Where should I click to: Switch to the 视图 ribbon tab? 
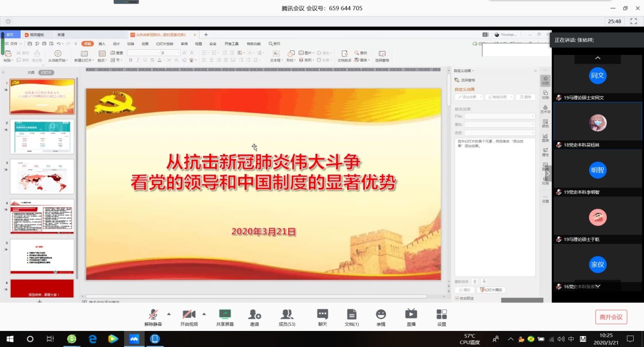point(198,44)
